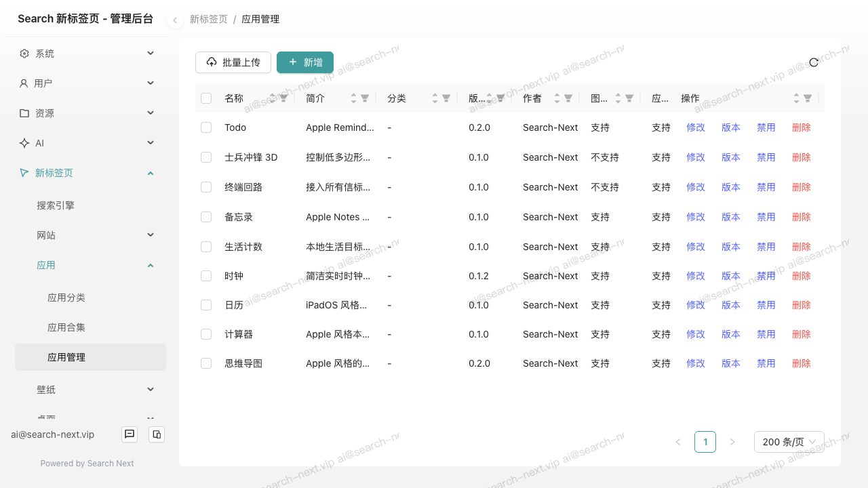Collapse sidebar with the left chevron button
Screen dimensions: 868x488
pos(174,20)
